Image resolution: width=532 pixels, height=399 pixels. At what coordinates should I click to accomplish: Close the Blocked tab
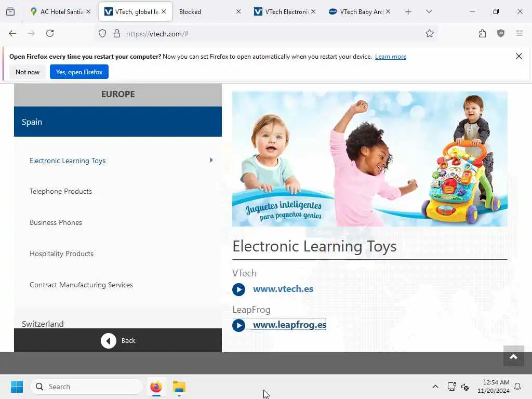coord(238,11)
